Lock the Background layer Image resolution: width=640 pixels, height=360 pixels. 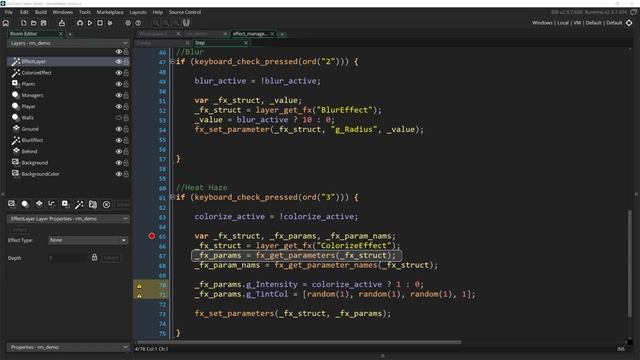pos(126,162)
